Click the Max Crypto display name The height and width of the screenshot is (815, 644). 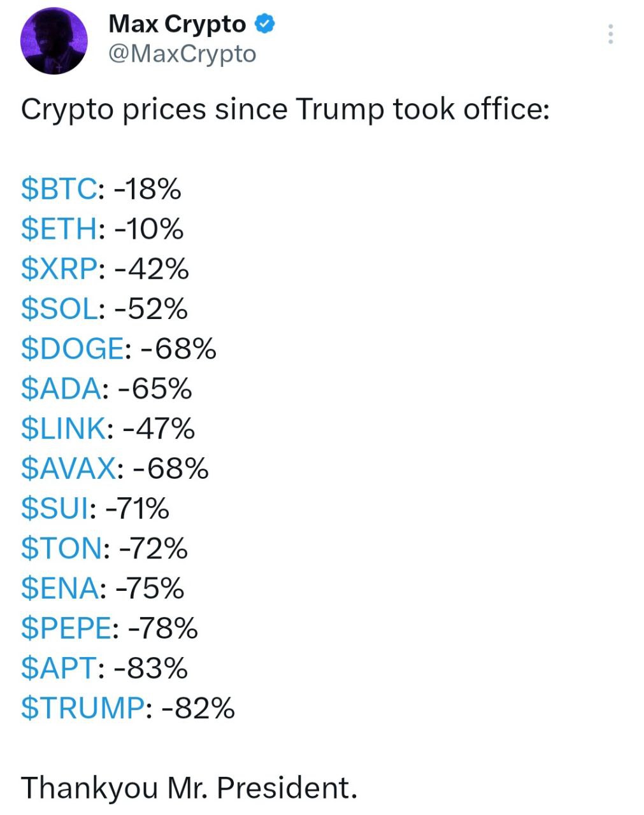176,24
